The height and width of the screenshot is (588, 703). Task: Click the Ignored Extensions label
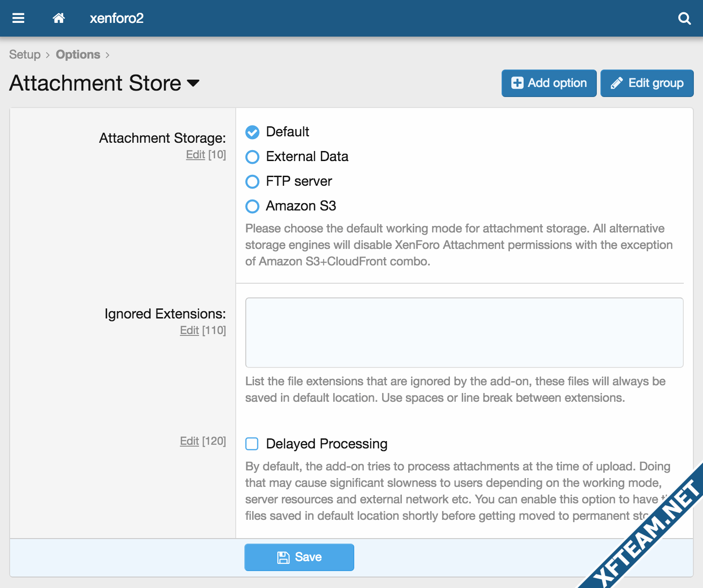click(x=165, y=314)
